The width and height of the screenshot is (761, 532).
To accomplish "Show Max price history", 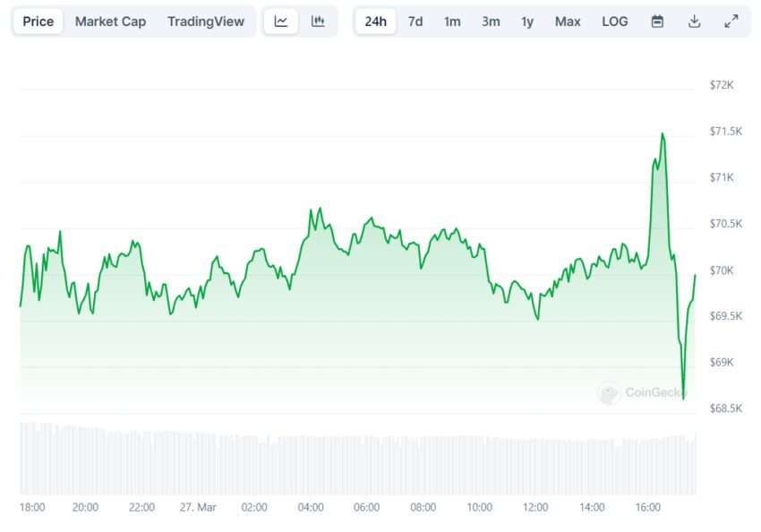I will pos(568,21).
